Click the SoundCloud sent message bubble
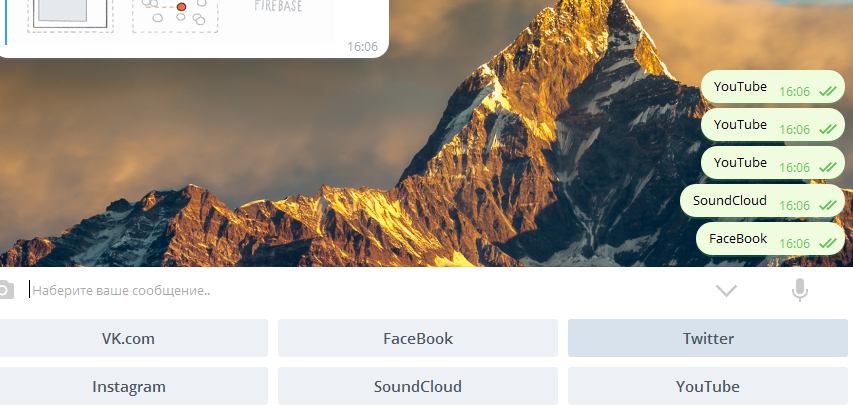The image size is (853, 412). (x=762, y=201)
